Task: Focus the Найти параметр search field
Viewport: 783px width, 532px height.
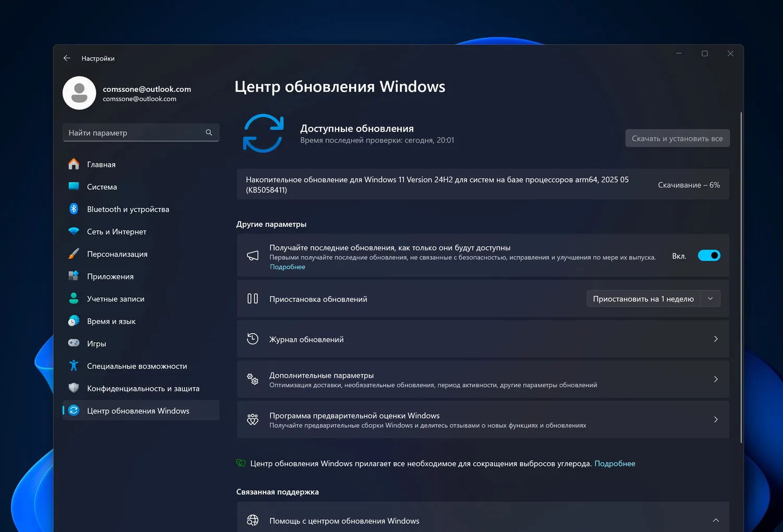Action: pos(141,132)
